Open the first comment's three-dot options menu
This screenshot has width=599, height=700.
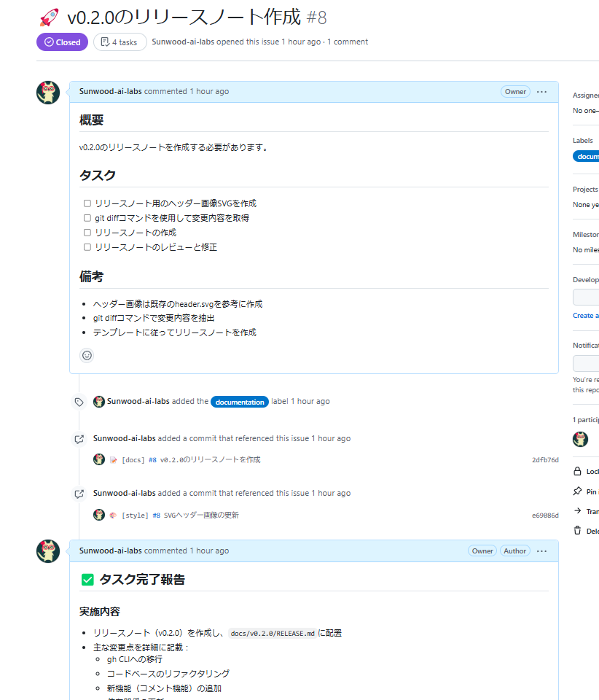point(541,92)
